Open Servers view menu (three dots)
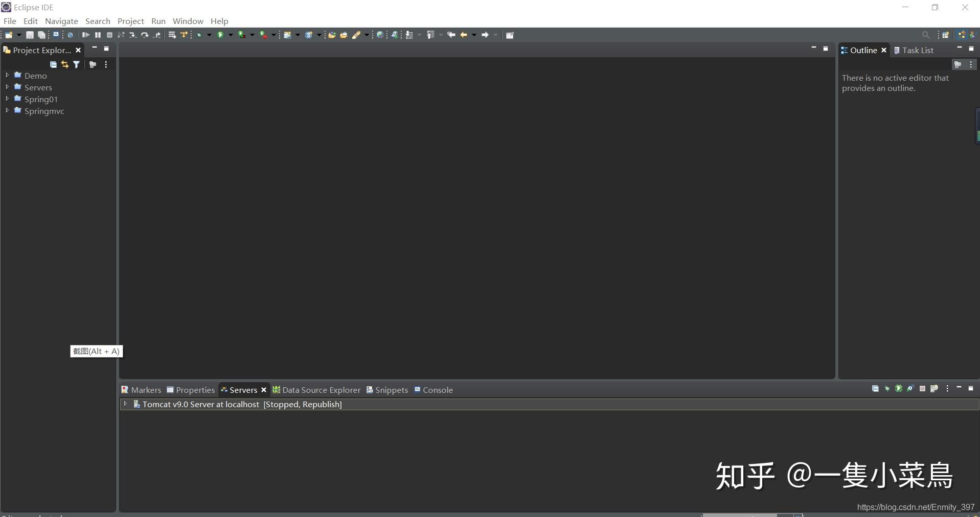Image resolution: width=980 pixels, height=517 pixels. 947,389
